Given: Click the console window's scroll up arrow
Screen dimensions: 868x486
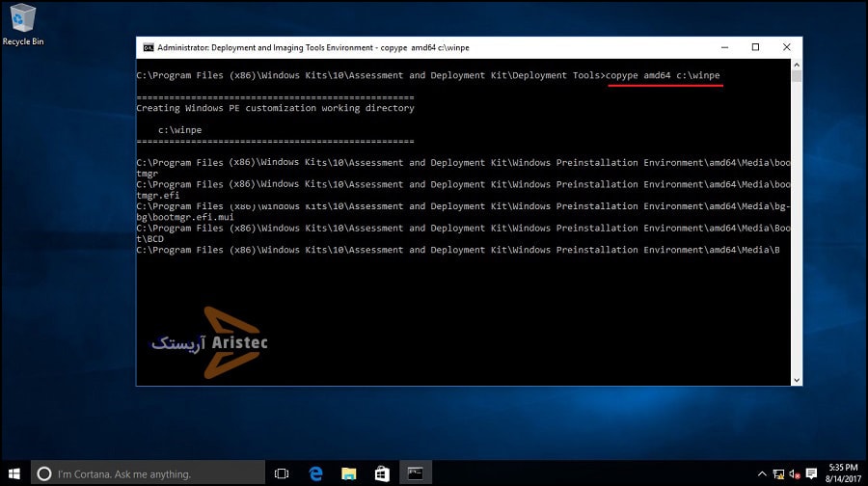Looking at the screenshot, I should (797, 64).
